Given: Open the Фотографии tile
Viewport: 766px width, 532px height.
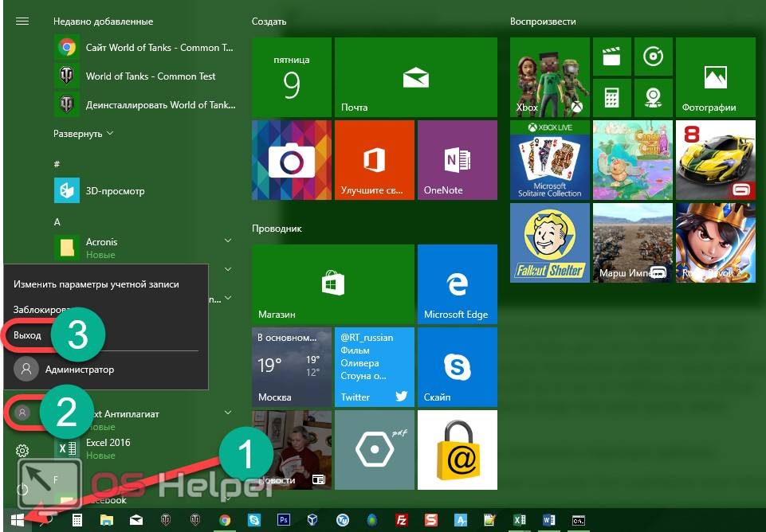Looking at the screenshot, I should [x=715, y=76].
